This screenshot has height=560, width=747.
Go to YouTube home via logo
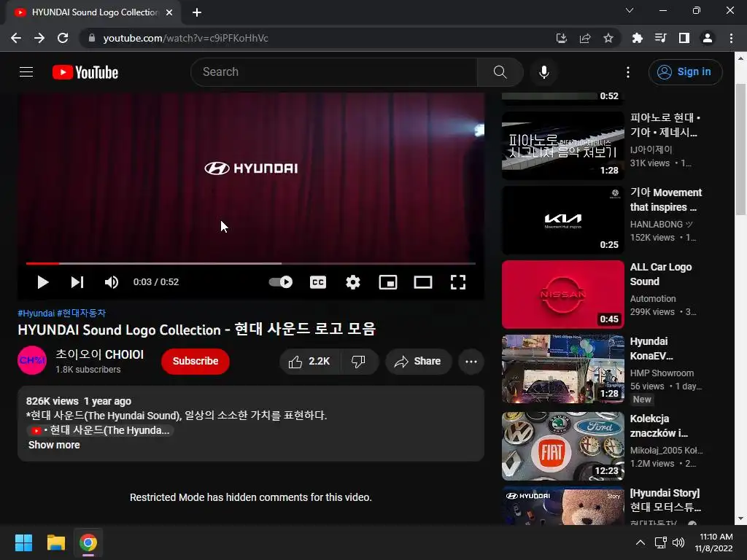85,72
